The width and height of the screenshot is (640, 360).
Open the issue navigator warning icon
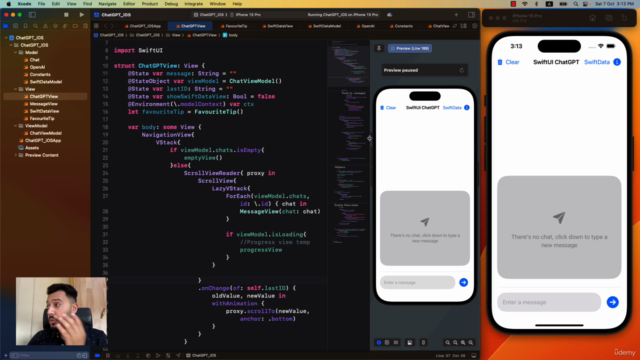click(x=45, y=26)
